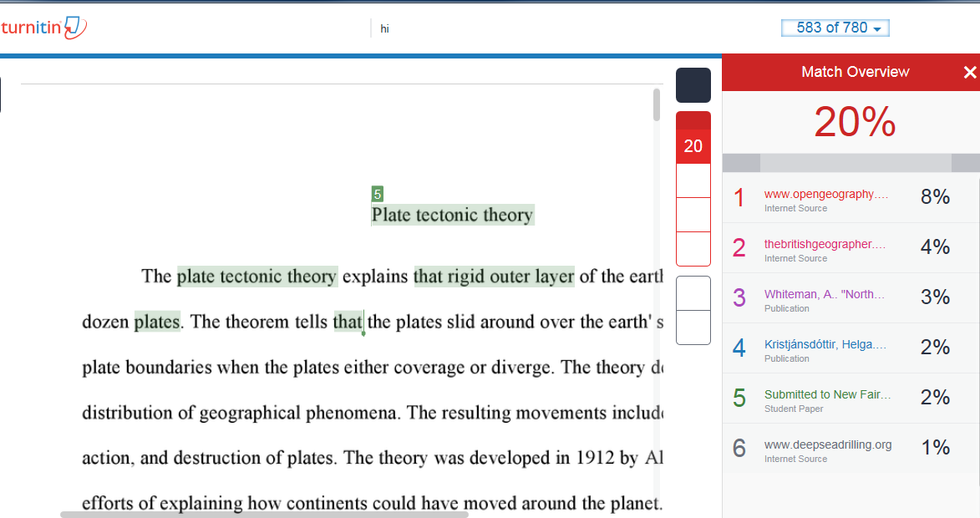The height and width of the screenshot is (518, 980).
Task: Click the 'hi' paper title text
Action: (384, 28)
